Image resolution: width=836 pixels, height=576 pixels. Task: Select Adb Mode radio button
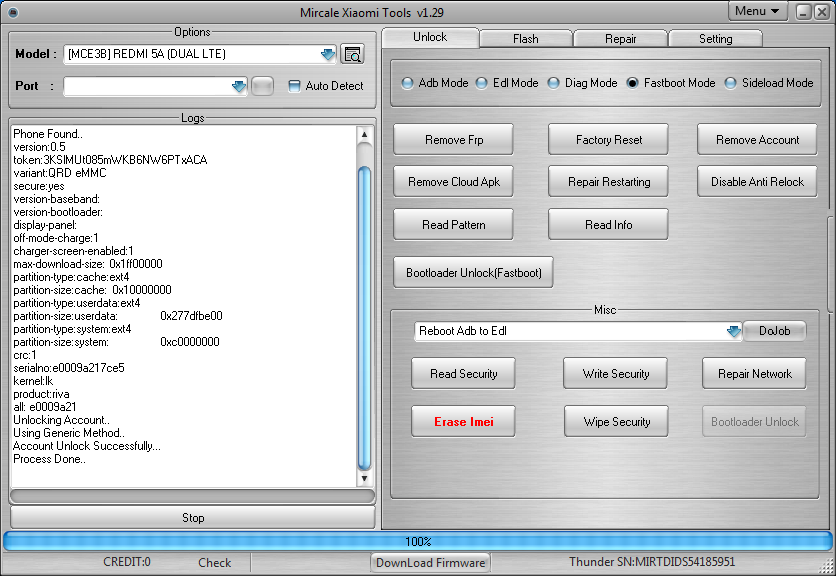(407, 83)
